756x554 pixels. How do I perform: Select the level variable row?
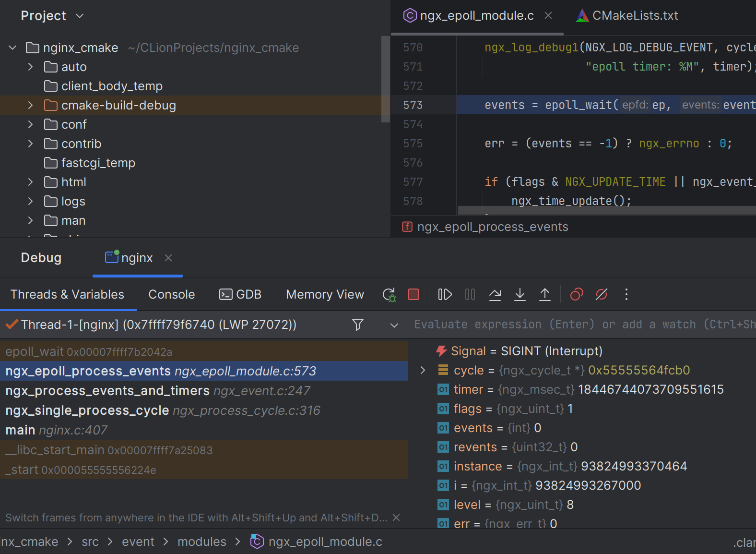(x=582, y=505)
